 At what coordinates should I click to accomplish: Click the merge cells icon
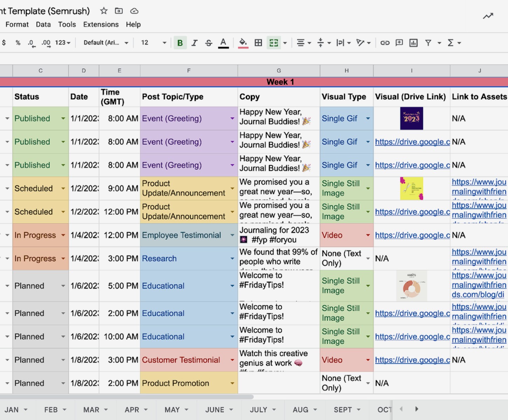click(274, 42)
